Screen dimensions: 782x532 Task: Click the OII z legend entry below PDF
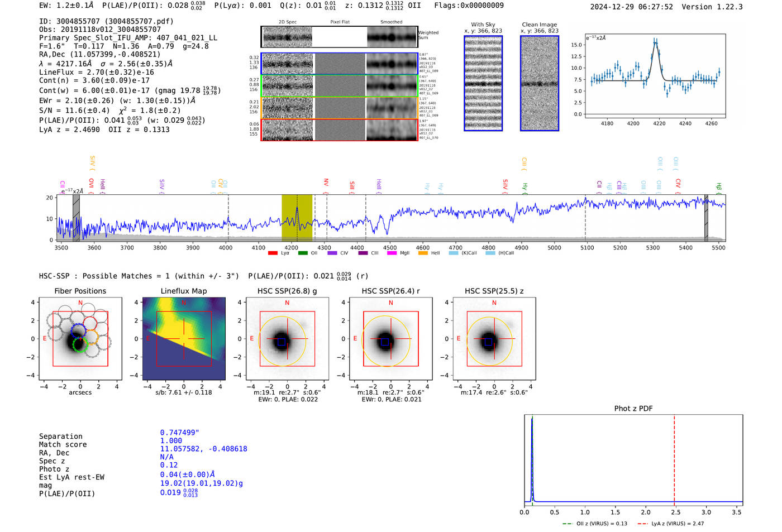pyautogui.click(x=595, y=524)
